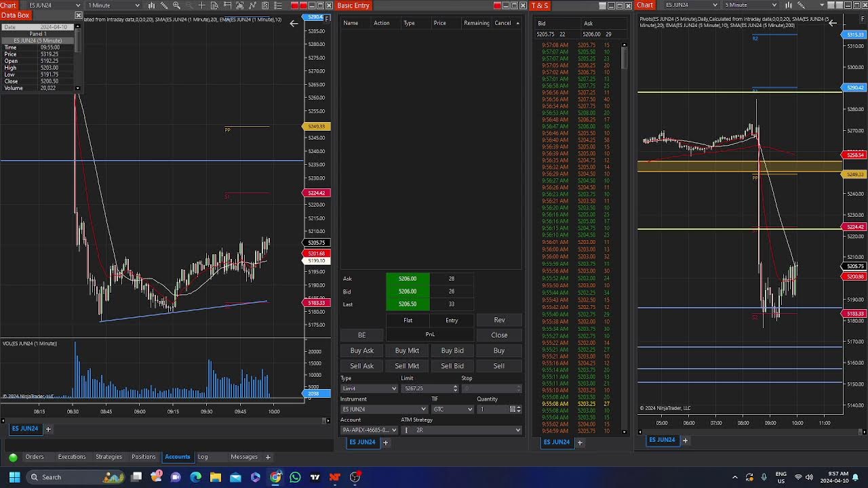Switch to the Log tab
868x488 pixels.
coord(203,457)
